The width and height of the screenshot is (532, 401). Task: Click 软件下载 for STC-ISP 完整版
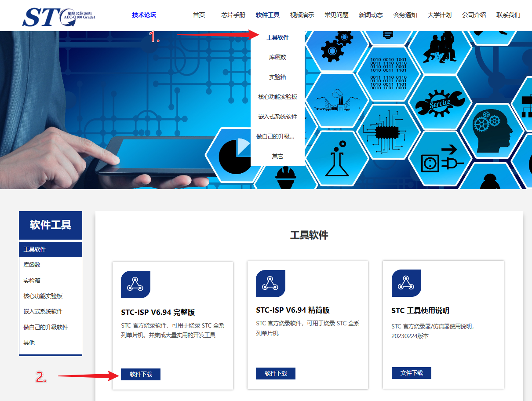click(140, 374)
